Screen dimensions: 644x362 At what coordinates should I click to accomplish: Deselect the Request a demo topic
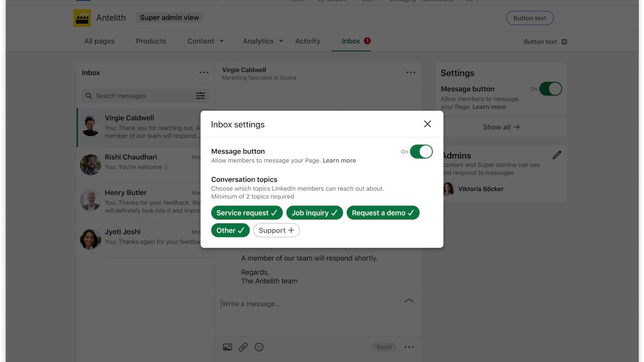pos(383,213)
